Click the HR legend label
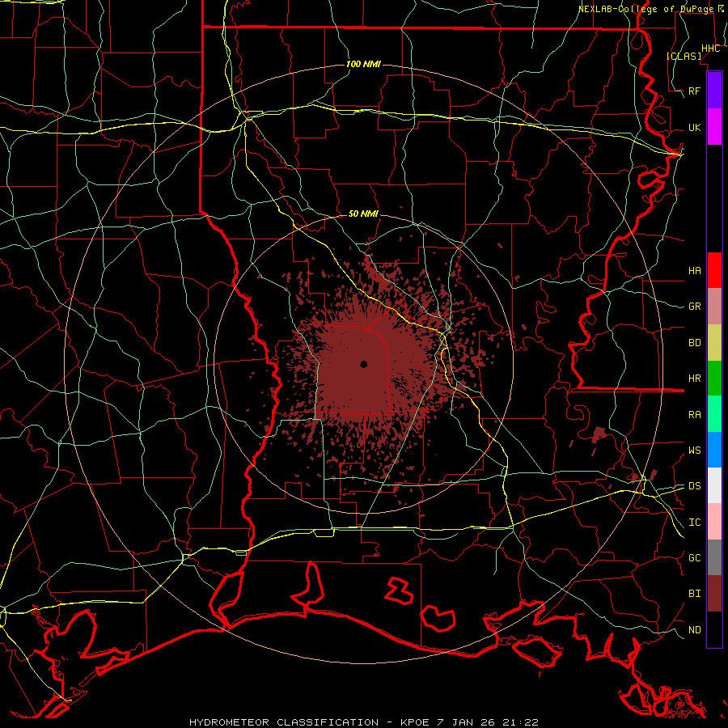 click(x=695, y=379)
